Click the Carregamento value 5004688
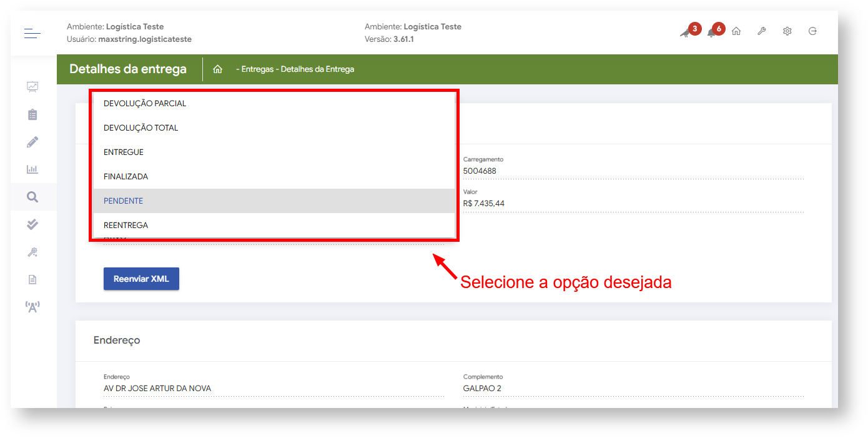Image resolution: width=868 pixels, height=438 pixels. pyautogui.click(x=480, y=171)
